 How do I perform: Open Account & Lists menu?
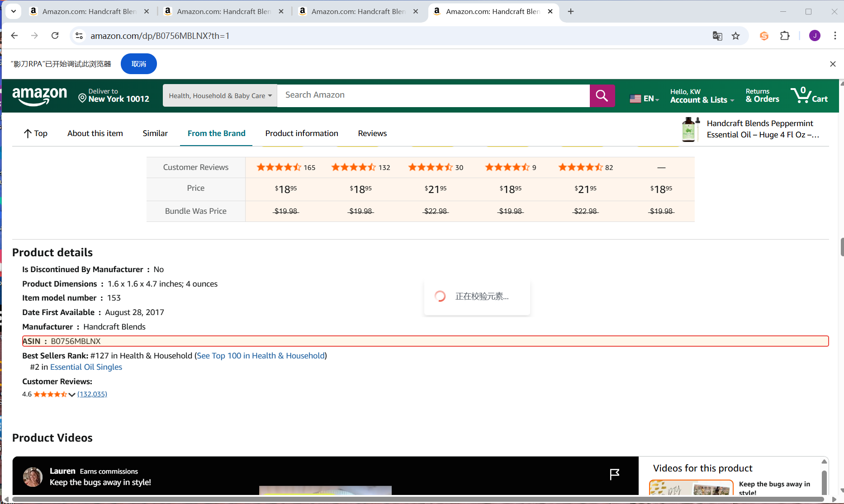pos(702,96)
